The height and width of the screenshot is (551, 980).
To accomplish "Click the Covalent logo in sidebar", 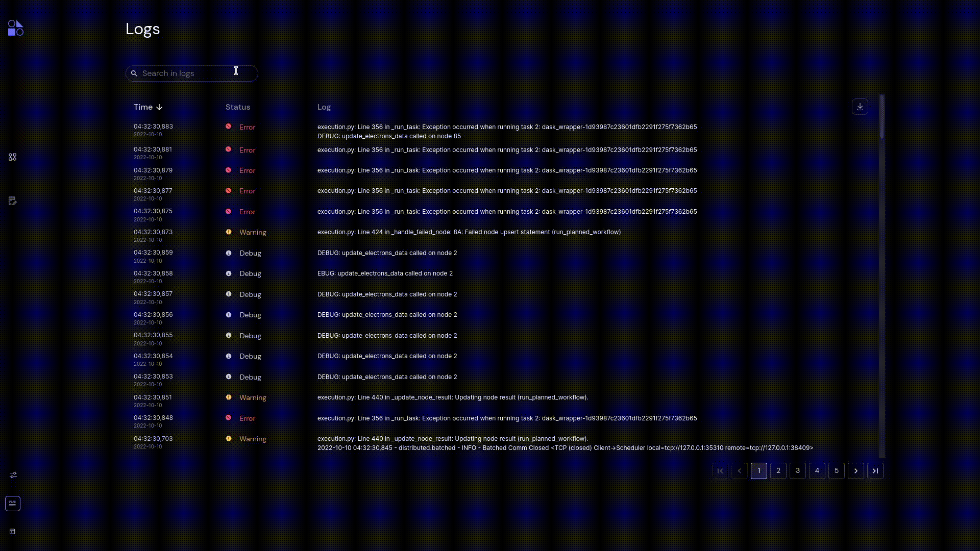I will point(15,28).
